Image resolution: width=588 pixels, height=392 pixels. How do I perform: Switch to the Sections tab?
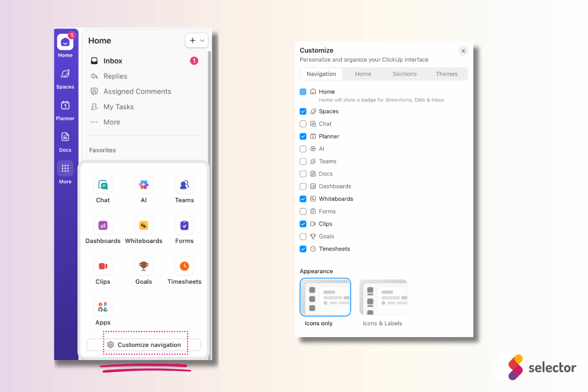coord(405,74)
